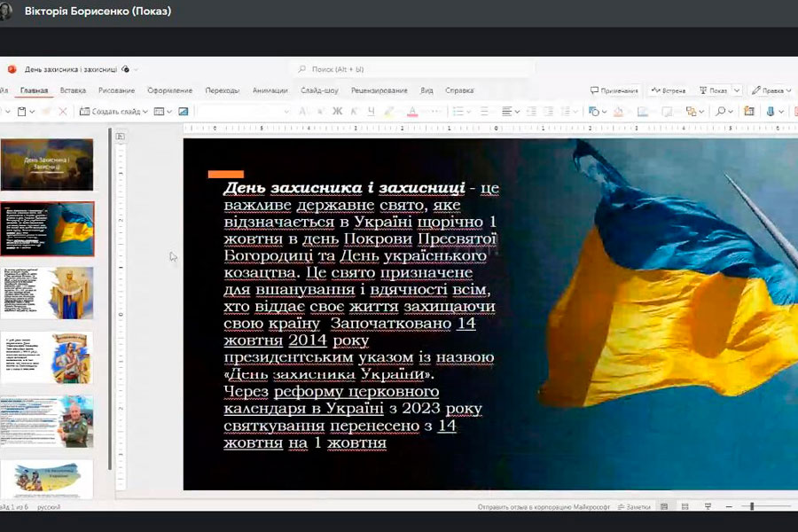Viewport: 798px width, 532px height.
Task: Switch to slide sorter view
Action: click(687, 507)
